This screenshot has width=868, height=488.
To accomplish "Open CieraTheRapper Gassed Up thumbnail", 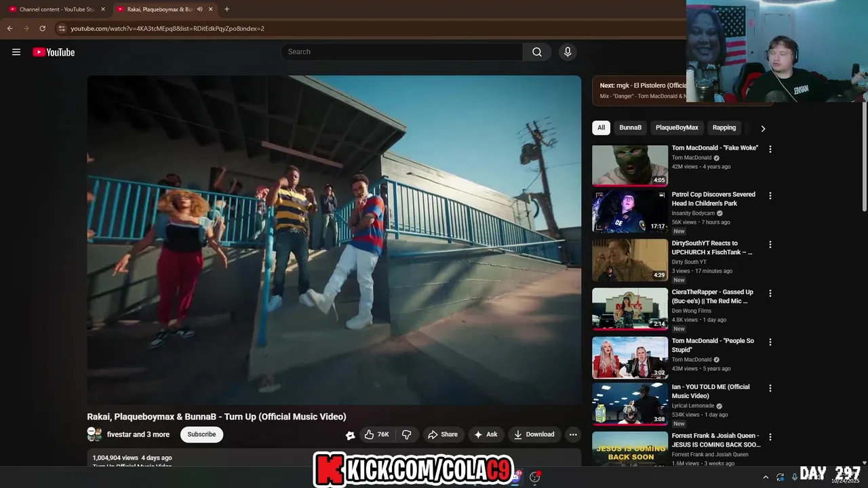I will tap(630, 309).
